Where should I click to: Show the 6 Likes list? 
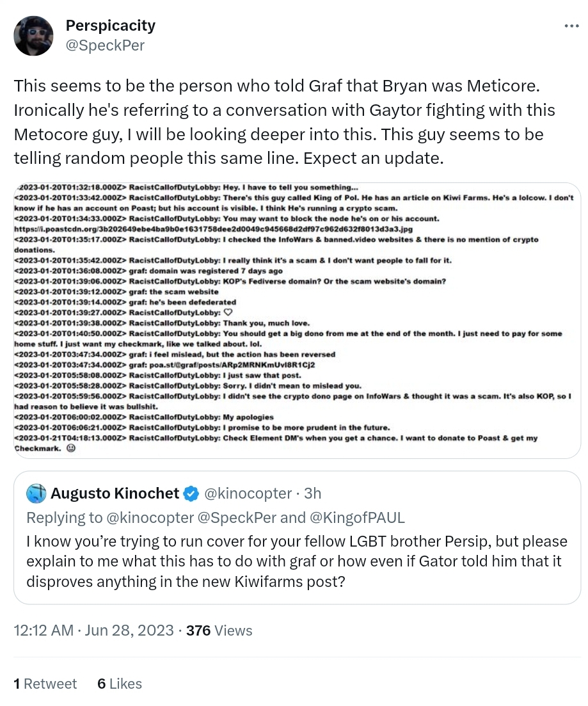click(x=120, y=684)
